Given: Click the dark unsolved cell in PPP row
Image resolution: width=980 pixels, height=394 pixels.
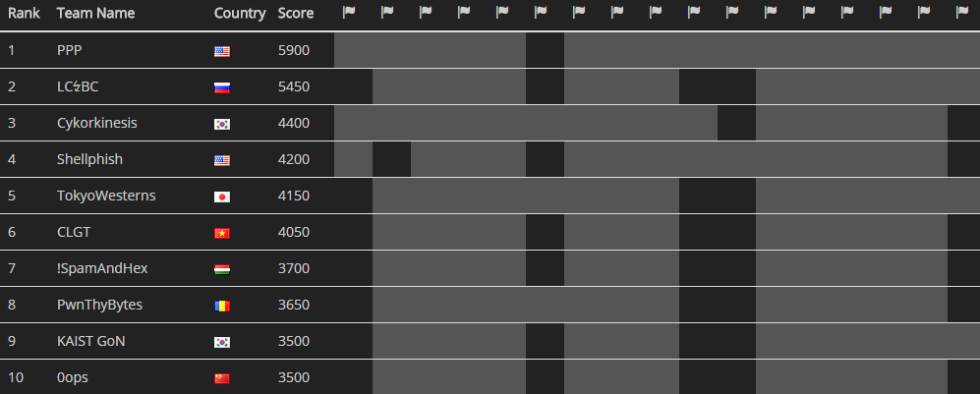Looking at the screenshot, I should point(545,50).
